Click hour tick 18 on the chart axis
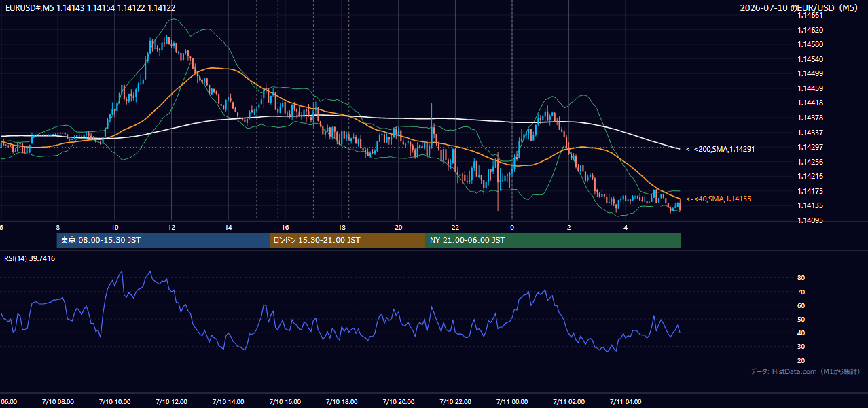 click(x=342, y=227)
